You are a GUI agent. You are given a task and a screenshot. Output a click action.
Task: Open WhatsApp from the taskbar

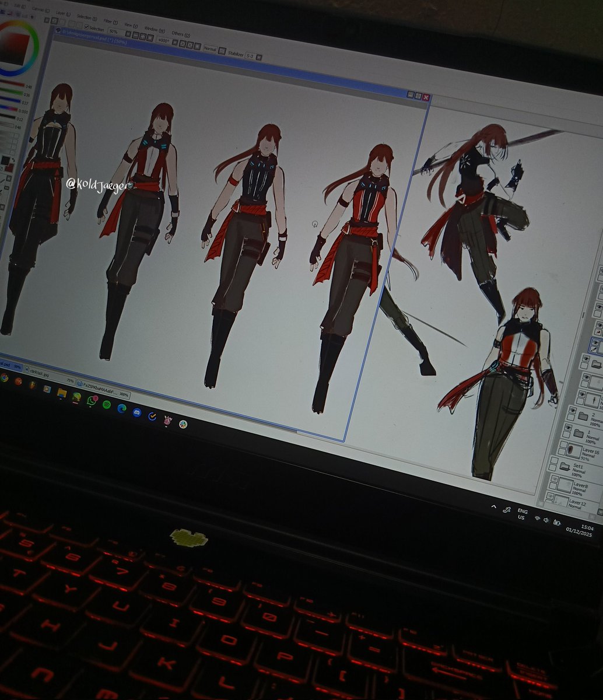tap(92, 401)
